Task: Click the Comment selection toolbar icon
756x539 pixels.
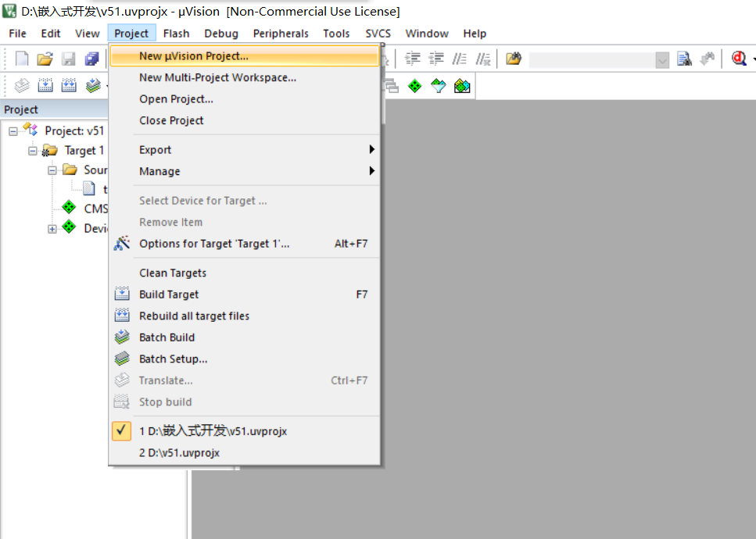Action: pos(459,59)
